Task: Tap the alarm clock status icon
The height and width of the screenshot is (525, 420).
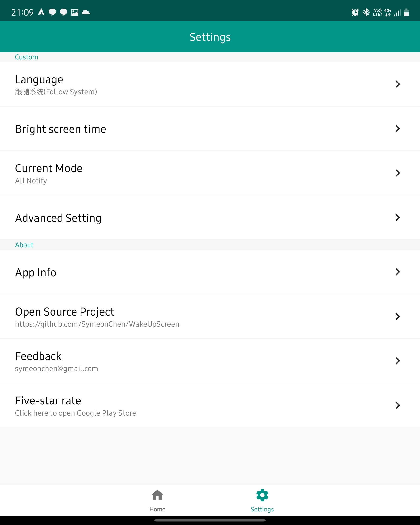Action: 355,12
